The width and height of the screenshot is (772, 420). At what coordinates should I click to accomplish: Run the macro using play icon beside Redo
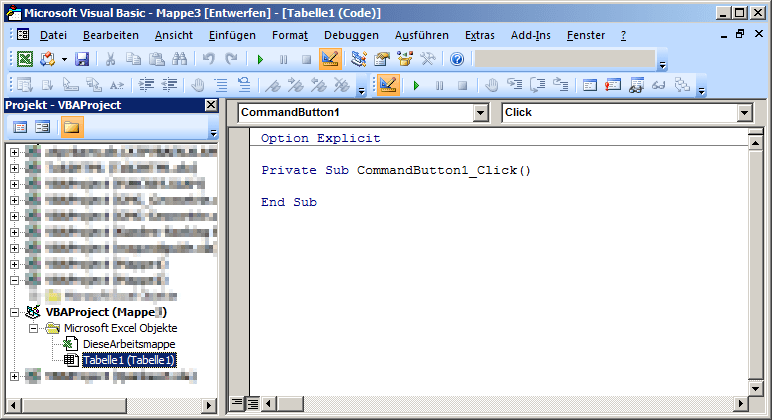(x=260, y=60)
